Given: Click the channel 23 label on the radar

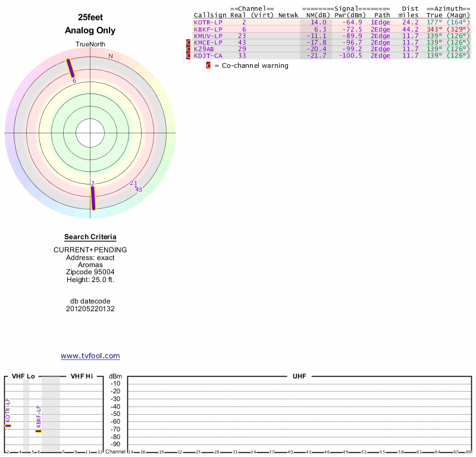Looking at the screenshot, I should 133,183.
